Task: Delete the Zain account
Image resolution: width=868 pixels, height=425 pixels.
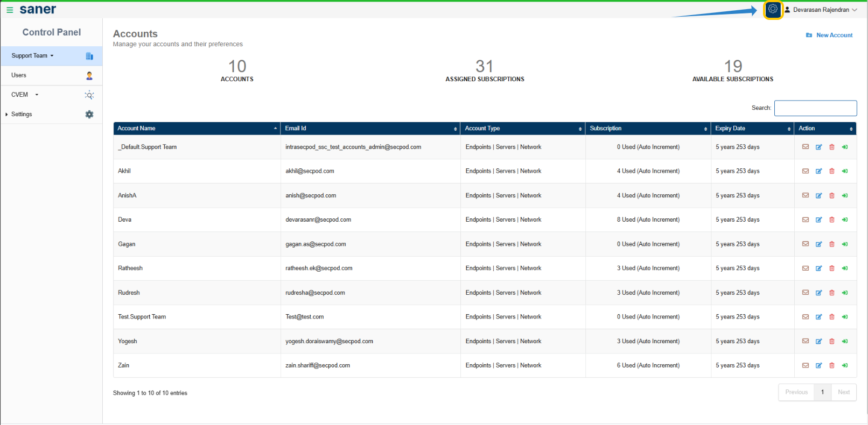Action: [x=832, y=365]
